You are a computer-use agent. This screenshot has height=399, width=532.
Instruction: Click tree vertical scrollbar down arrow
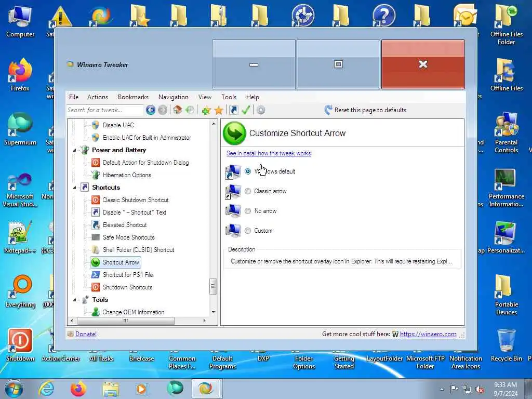pos(214,312)
